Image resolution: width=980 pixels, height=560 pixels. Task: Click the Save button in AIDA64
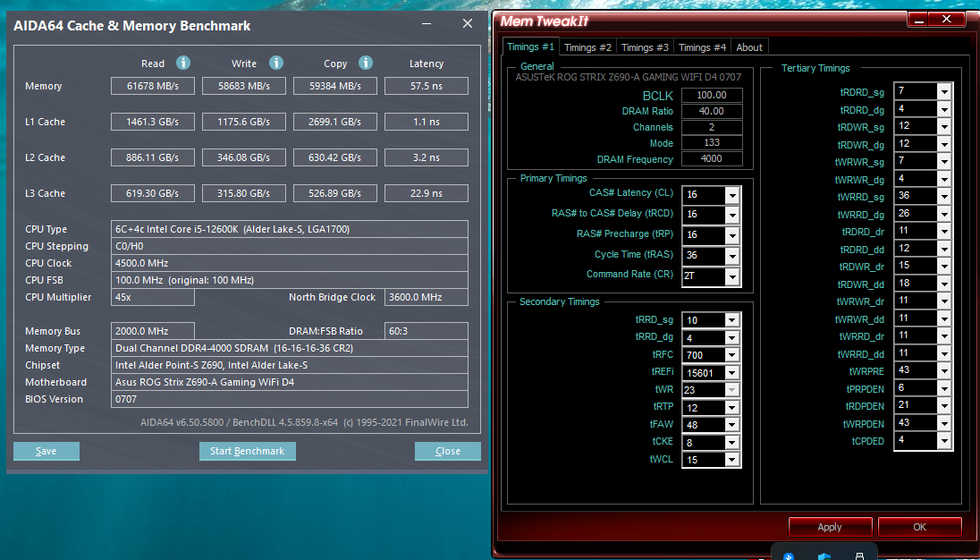[46, 451]
